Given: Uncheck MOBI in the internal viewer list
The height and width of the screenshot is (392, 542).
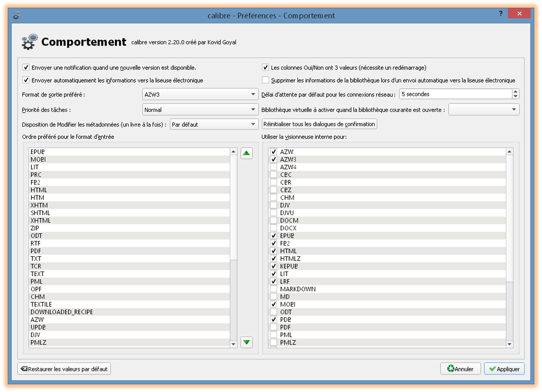Looking at the screenshot, I should point(274,304).
